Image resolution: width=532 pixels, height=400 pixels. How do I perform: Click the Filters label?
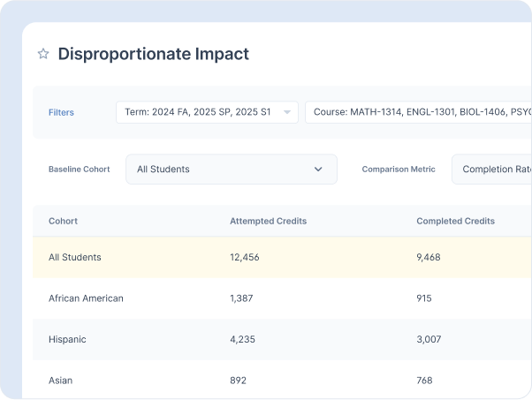[61, 113]
